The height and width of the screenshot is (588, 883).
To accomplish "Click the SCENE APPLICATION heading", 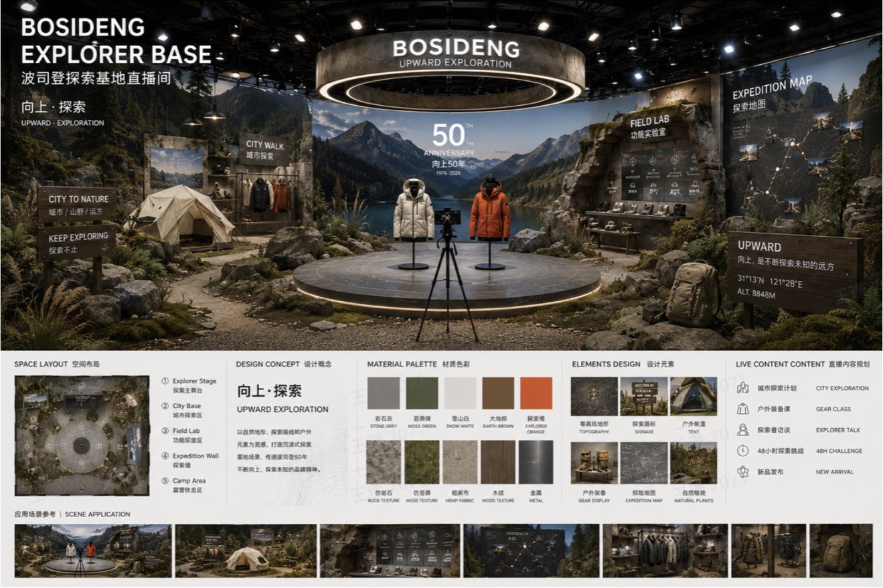I will (x=97, y=514).
